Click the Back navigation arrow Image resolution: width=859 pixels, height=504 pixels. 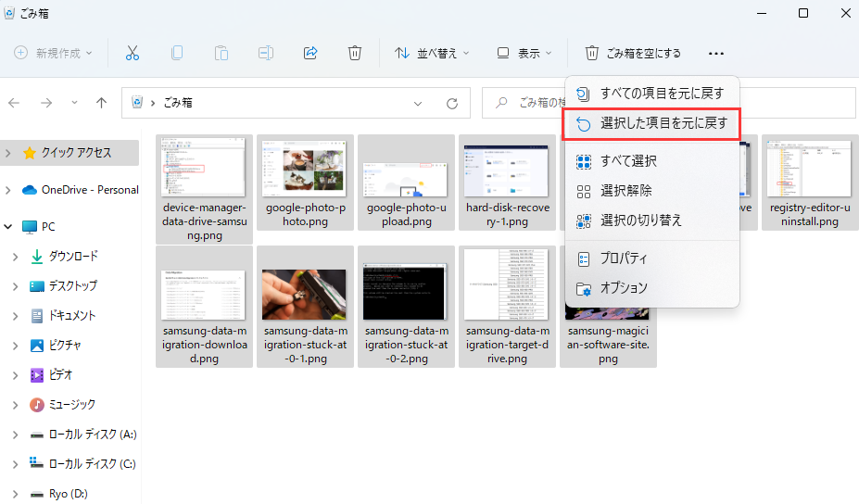15,103
